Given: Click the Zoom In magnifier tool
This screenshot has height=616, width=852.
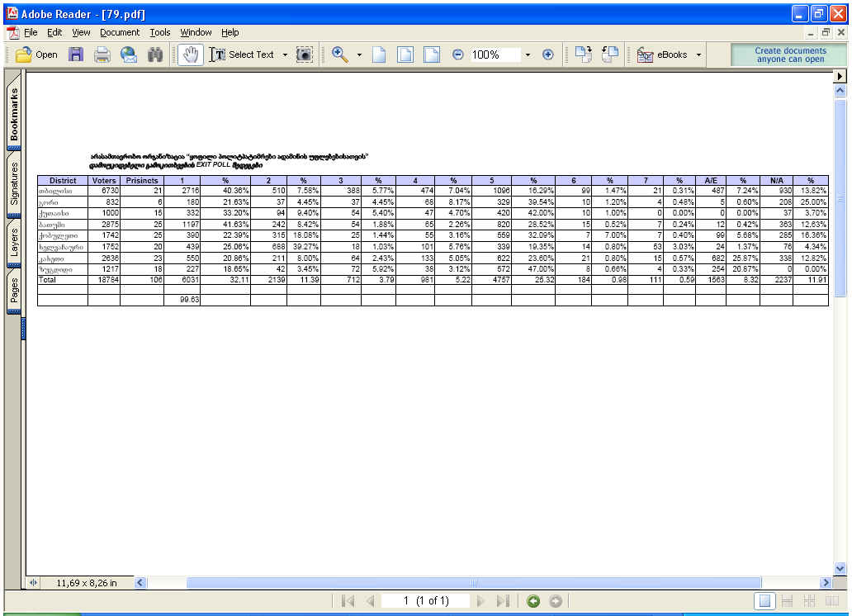Looking at the screenshot, I should [339, 54].
